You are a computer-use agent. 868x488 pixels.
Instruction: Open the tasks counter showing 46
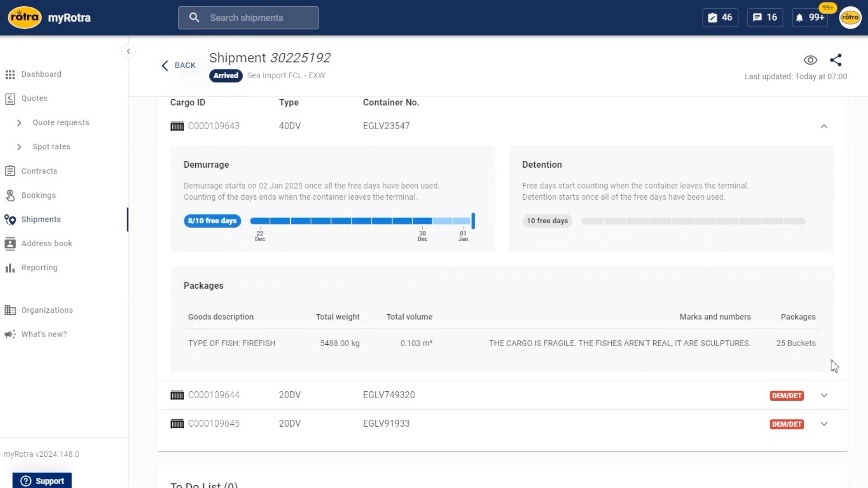point(720,18)
